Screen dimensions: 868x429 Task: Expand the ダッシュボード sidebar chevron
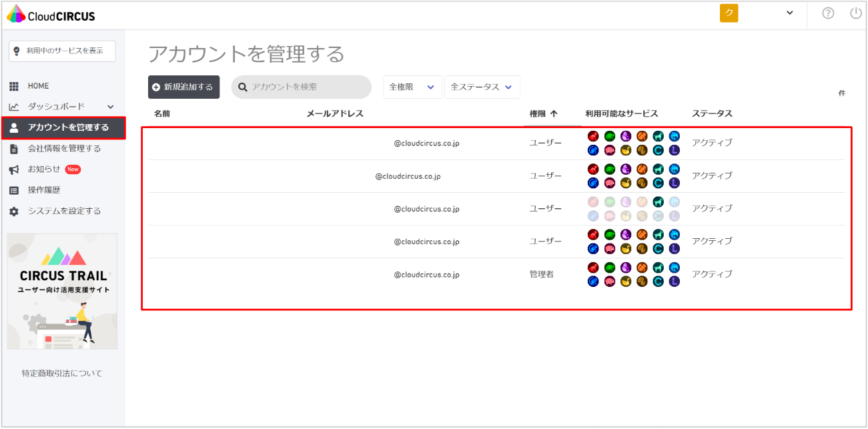pyautogui.click(x=111, y=107)
